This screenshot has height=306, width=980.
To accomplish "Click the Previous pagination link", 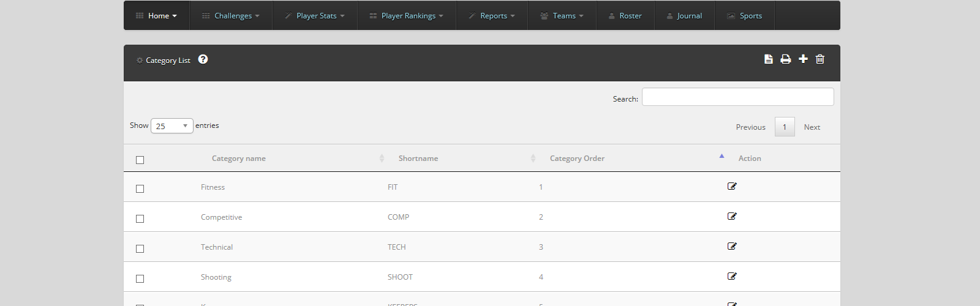I will pos(750,127).
